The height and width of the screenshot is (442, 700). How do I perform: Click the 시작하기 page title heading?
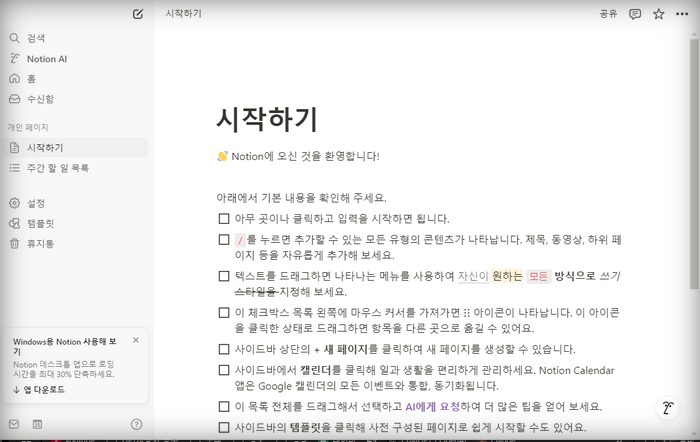pos(267,120)
